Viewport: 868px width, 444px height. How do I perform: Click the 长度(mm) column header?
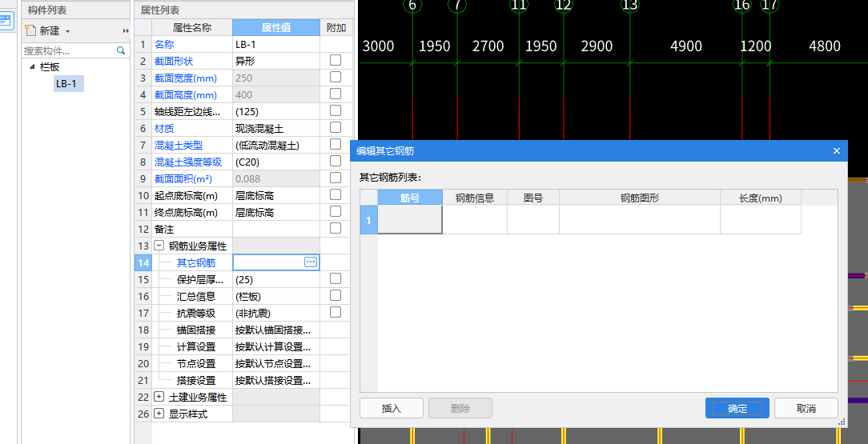tap(761, 198)
